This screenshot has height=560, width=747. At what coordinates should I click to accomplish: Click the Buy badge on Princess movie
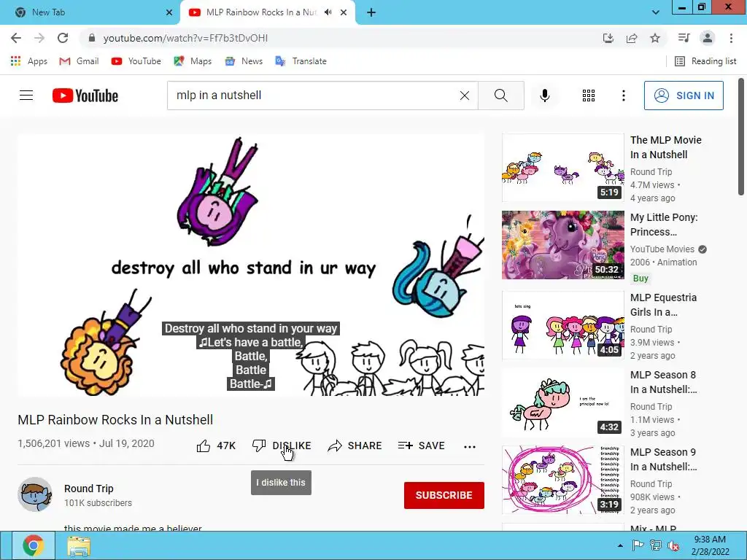point(640,278)
